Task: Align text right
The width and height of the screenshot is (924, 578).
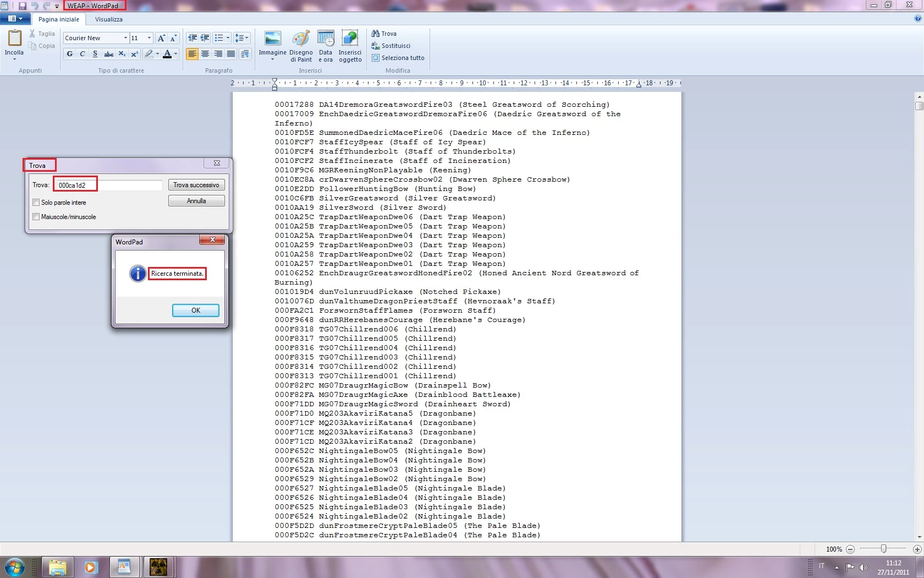Action: [x=218, y=54]
